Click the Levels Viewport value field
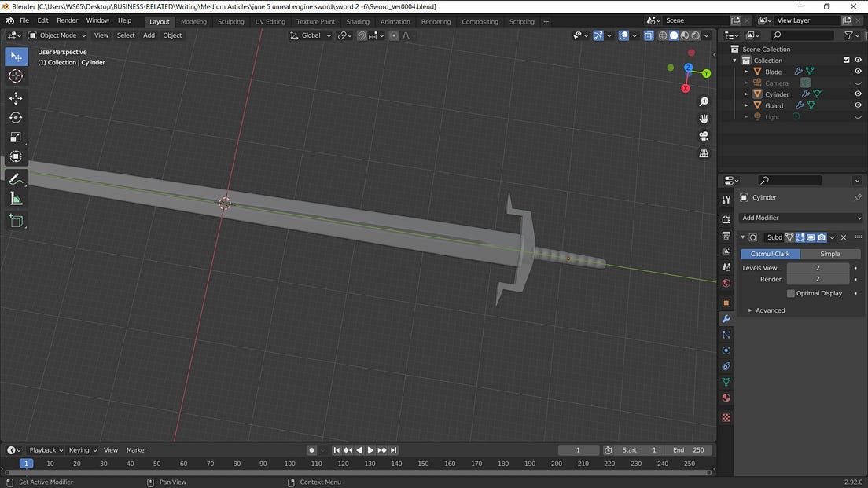The image size is (868, 488). pyautogui.click(x=818, y=268)
